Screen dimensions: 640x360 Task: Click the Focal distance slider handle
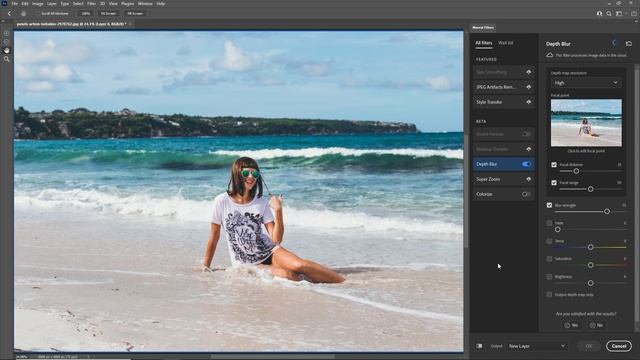point(576,171)
